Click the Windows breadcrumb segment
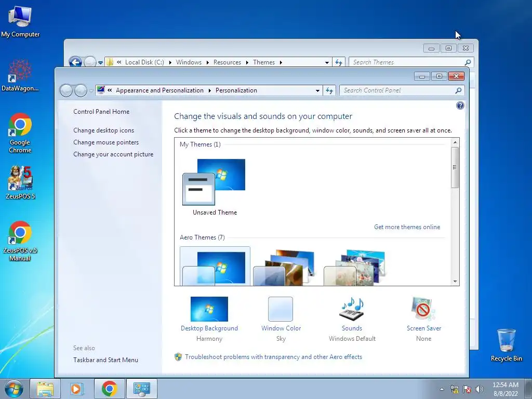Viewport: 532px width, 399px height. (x=189, y=62)
